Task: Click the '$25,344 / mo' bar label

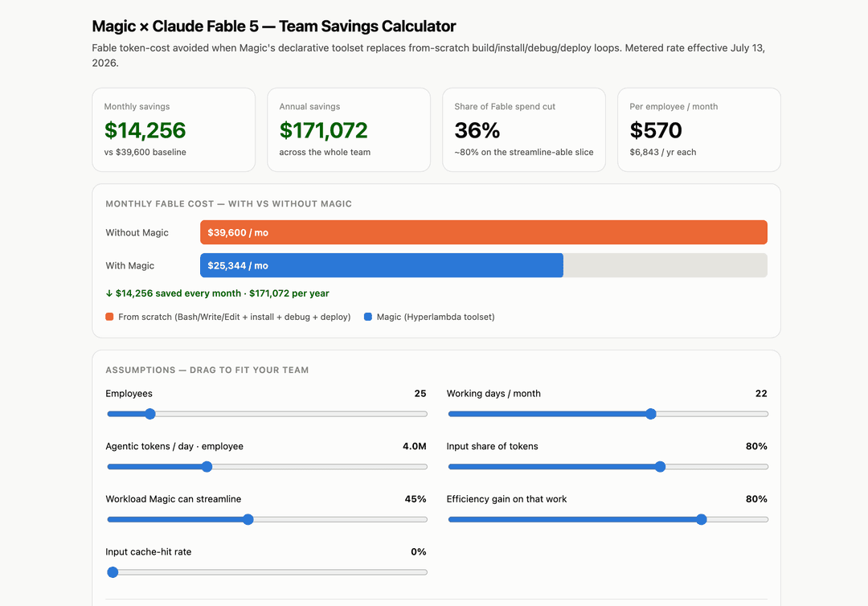Action: 238,266
